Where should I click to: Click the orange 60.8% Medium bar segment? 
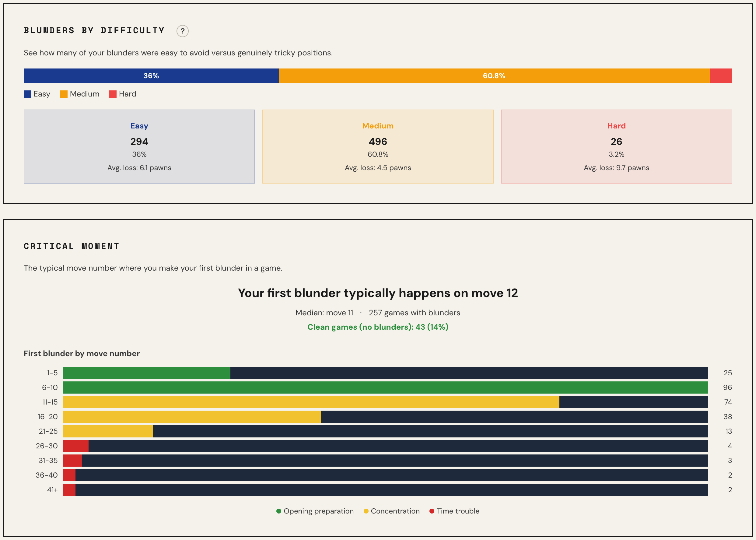pyautogui.click(x=494, y=76)
